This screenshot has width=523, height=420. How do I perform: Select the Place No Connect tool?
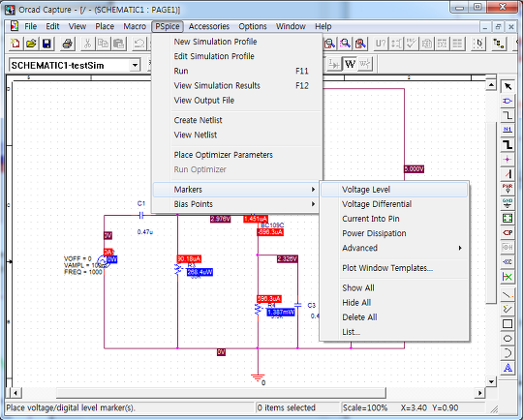(x=508, y=277)
